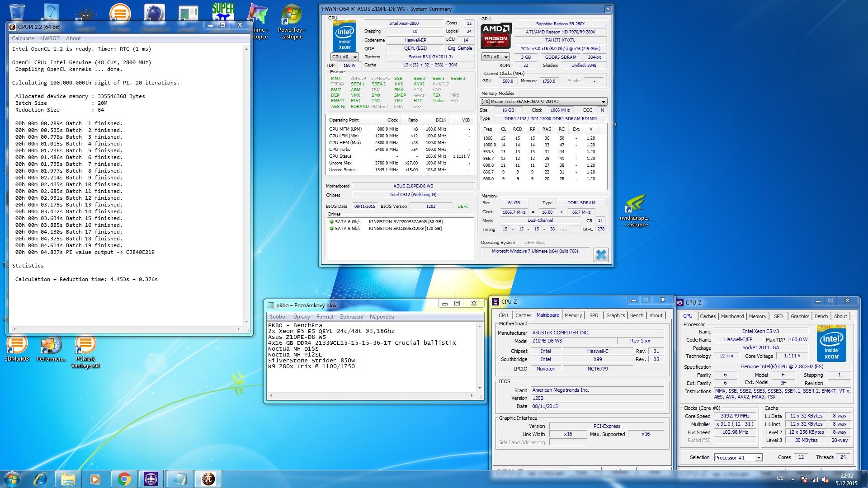Viewport: 868px width, 488px height.
Task: Click KINGSTON SKC380S3120G drive entry
Action: (x=405, y=229)
